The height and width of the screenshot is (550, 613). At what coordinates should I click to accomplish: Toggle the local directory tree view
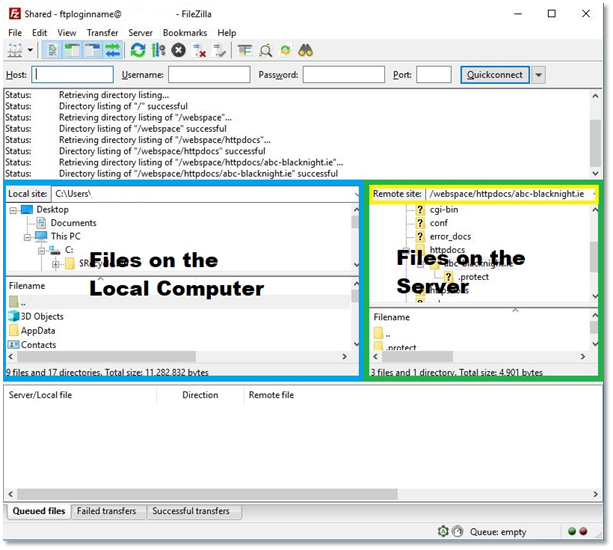coord(72,50)
